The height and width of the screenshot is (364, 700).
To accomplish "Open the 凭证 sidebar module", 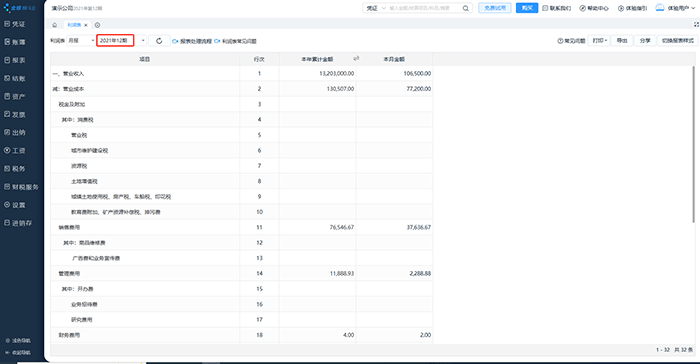I will pos(15,24).
